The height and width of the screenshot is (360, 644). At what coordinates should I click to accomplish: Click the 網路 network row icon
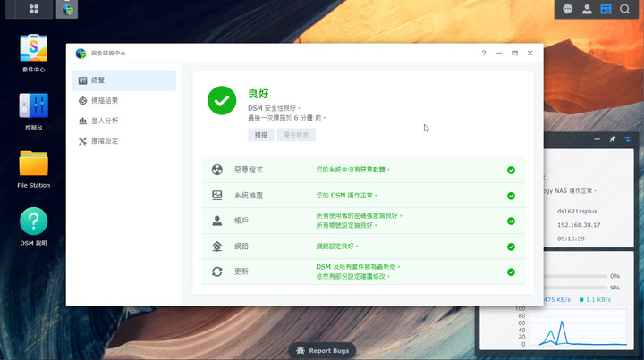[216, 246]
